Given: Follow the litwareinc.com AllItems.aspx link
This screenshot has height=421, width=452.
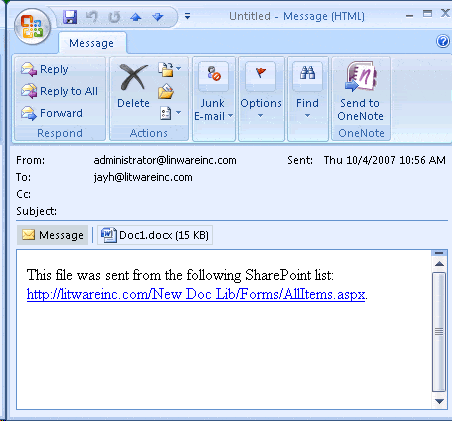Looking at the screenshot, I should pyautogui.click(x=196, y=294).
